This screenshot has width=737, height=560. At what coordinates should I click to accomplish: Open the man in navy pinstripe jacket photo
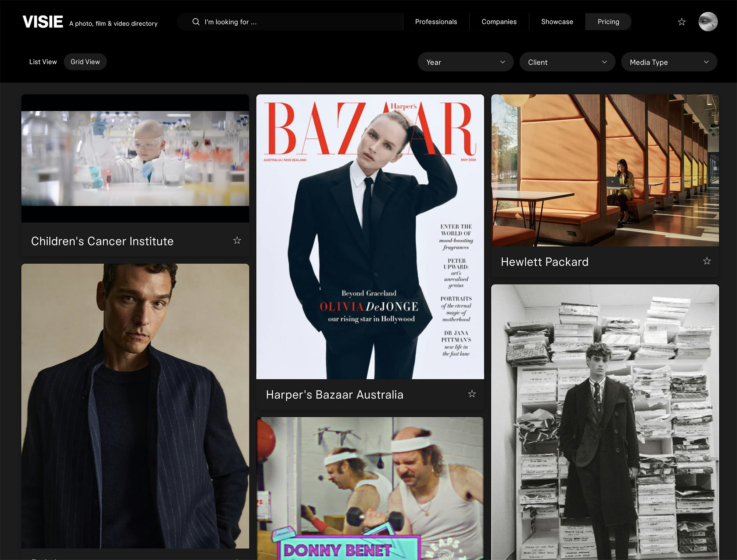pyautogui.click(x=135, y=406)
